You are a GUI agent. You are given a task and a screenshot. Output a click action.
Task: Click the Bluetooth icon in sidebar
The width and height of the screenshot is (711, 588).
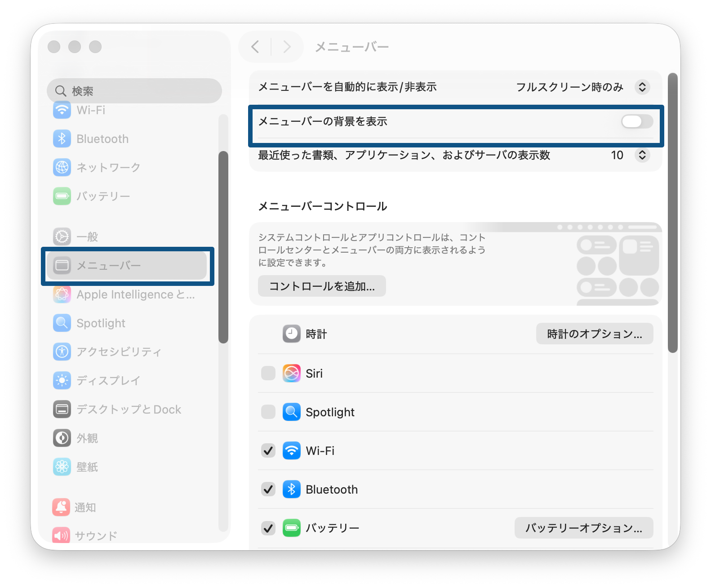62,139
